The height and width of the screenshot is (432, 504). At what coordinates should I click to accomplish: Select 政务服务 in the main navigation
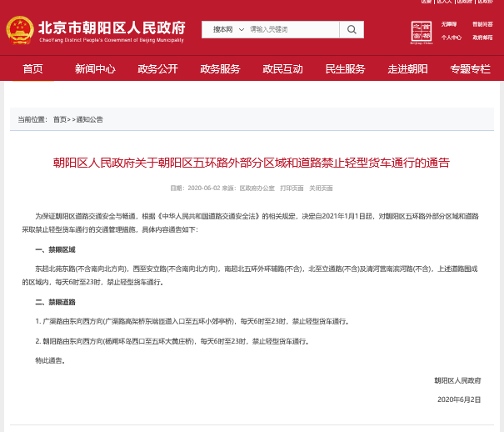coord(221,68)
